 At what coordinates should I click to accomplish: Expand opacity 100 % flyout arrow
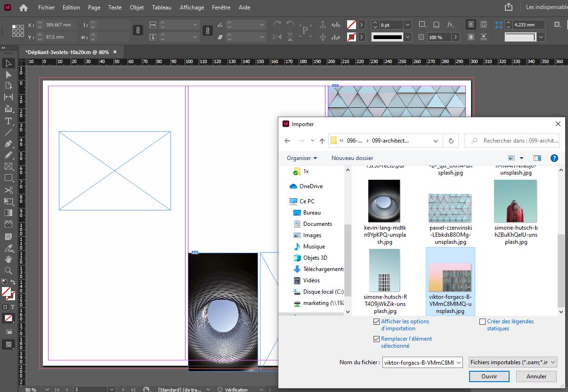pyautogui.click(x=456, y=37)
